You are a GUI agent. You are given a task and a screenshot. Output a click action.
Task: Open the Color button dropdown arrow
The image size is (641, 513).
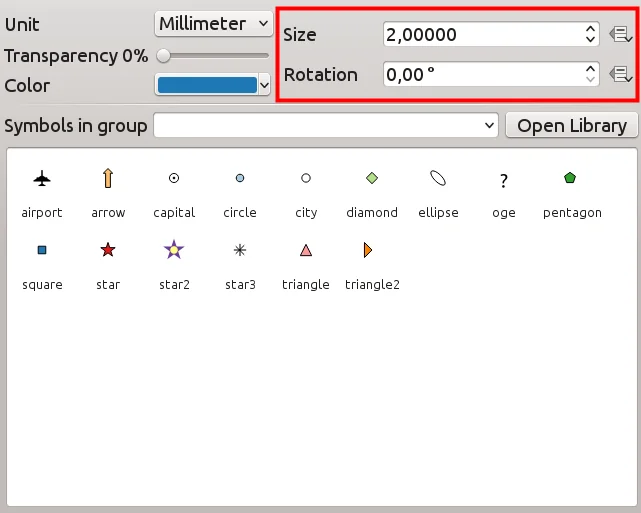(265, 86)
